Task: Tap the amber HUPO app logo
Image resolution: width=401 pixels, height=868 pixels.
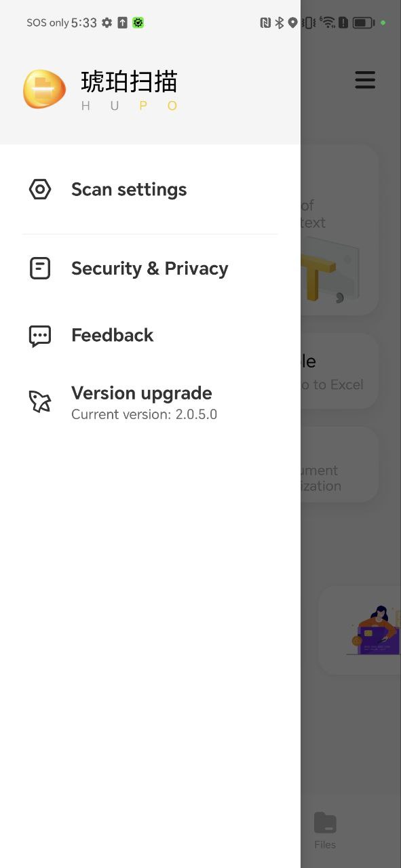Action: tap(45, 89)
